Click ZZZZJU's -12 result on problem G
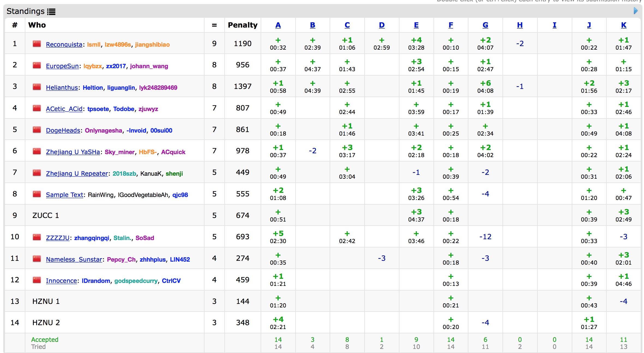Viewport: 644px width, 353px height. [x=485, y=237]
